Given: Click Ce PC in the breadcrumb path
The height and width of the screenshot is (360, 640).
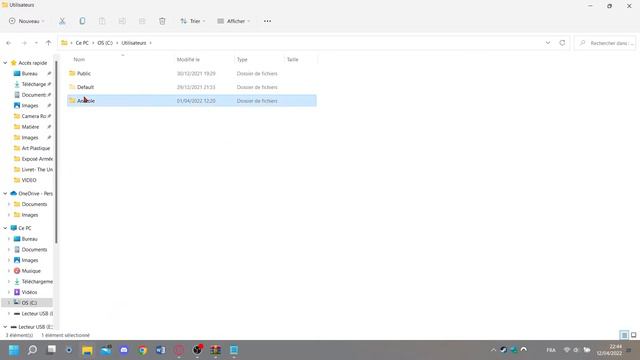Looking at the screenshot, I should coord(82,43).
